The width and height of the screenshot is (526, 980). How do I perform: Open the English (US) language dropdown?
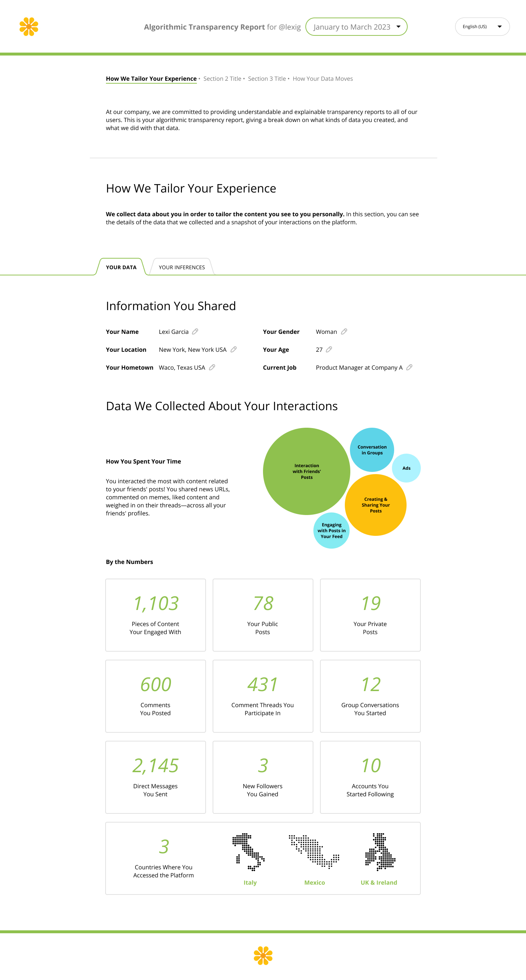482,27
